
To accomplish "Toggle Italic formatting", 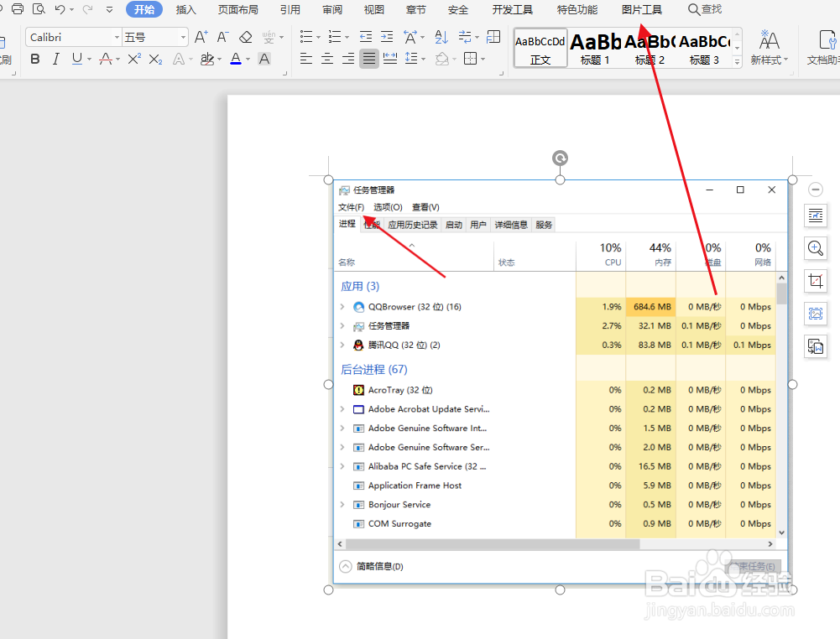I will click(56, 59).
